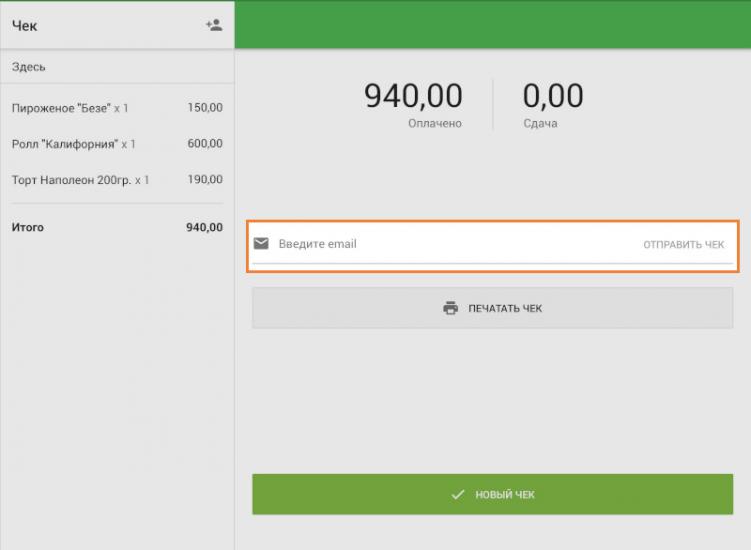The width and height of the screenshot is (751, 550).
Task: Click the 190,00 price in the receipt
Action: [205, 180]
